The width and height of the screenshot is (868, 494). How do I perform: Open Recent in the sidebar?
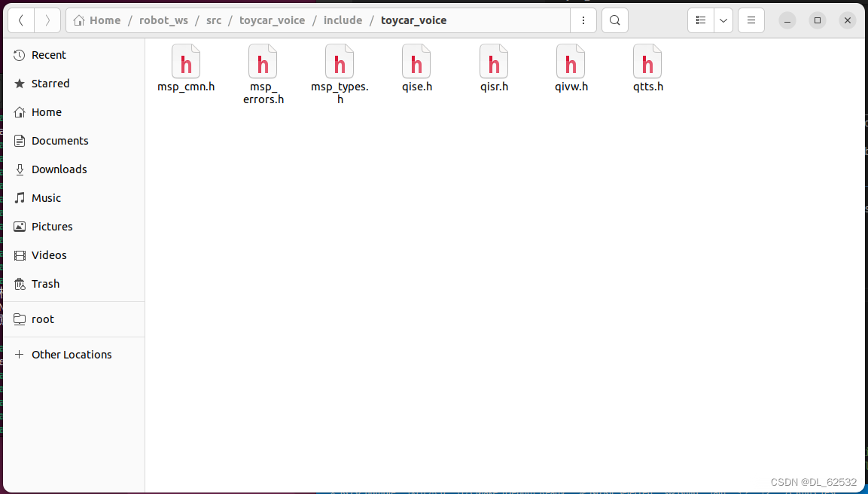[75, 55]
